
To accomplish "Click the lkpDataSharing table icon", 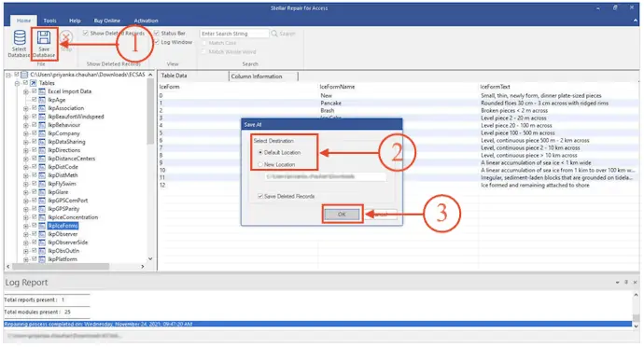I will click(x=42, y=142).
